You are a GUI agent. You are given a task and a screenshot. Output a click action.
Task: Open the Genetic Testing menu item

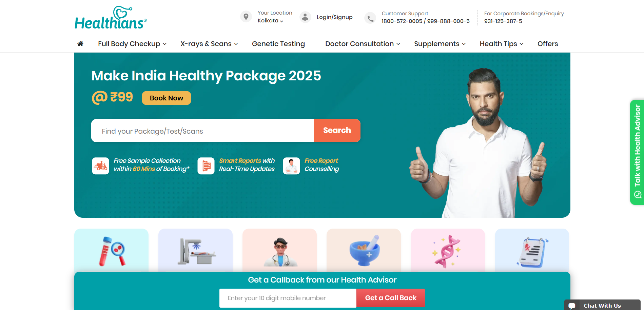tap(278, 44)
